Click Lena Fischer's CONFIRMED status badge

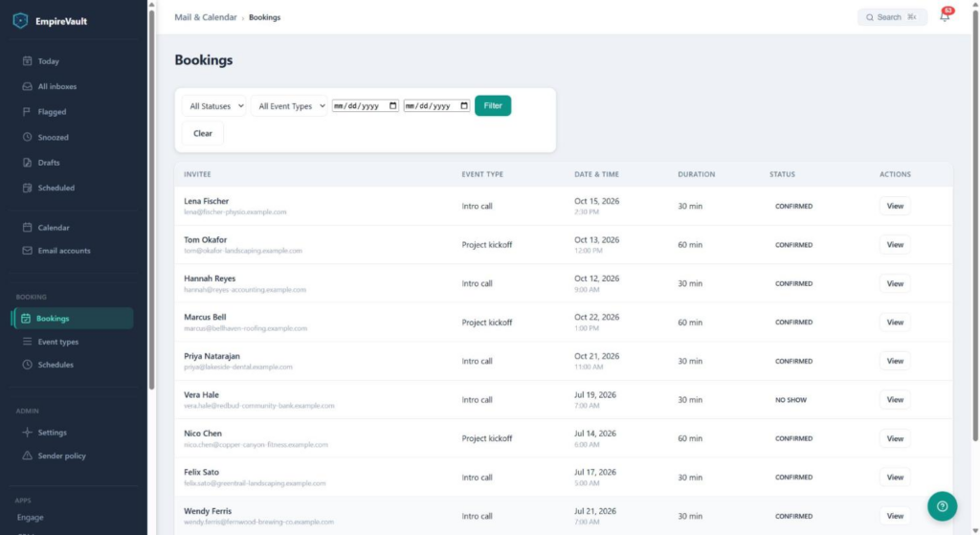click(793, 207)
